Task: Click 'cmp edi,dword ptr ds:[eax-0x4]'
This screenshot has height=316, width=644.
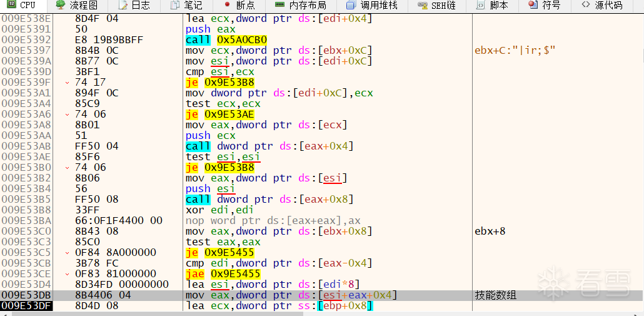Action: tap(279, 263)
